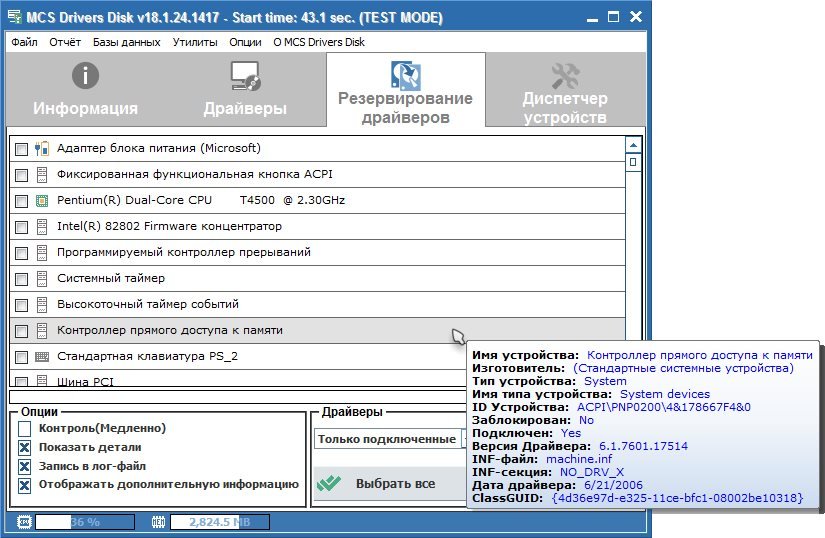825x538 pixels.
Task: Click the CPU usage icon in status bar
Action: [24, 522]
